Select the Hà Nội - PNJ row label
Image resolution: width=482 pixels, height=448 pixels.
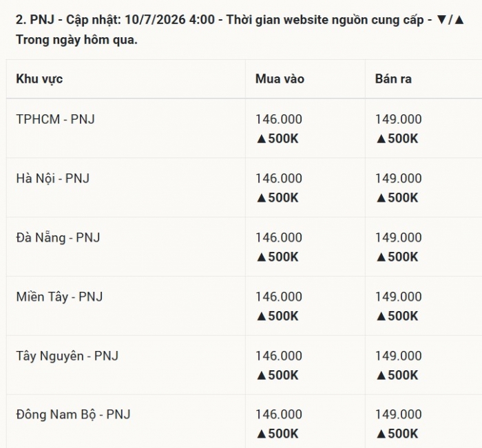52,178
